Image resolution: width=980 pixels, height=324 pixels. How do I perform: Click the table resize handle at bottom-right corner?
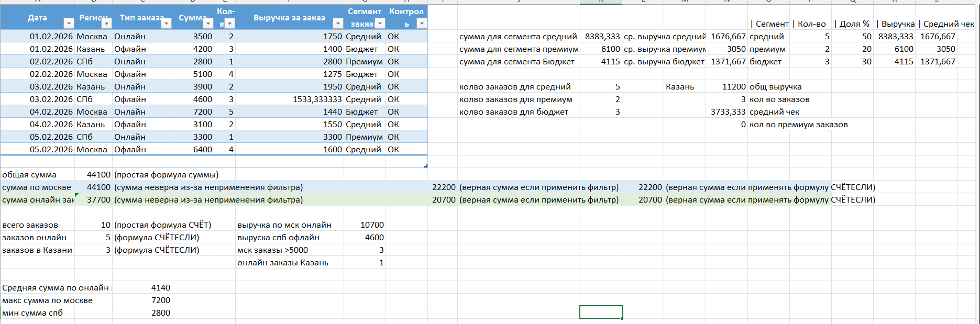pyautogui.click(x=426, y=166)
